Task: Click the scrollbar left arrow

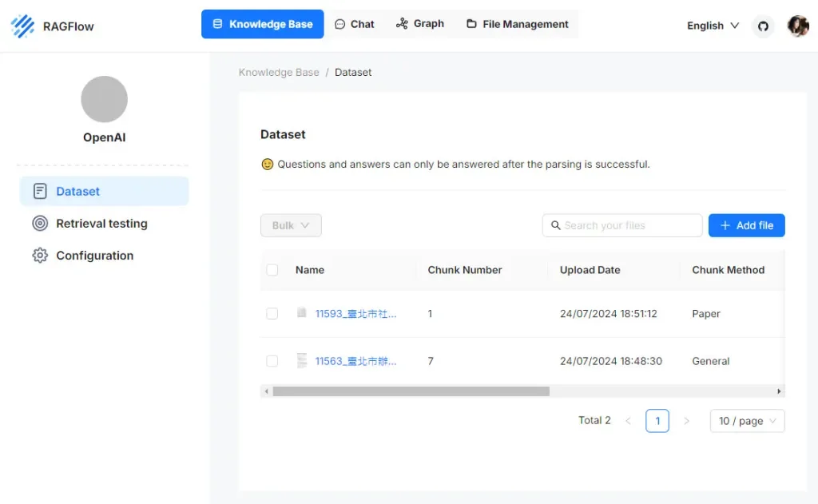Action: coord(267,391)
